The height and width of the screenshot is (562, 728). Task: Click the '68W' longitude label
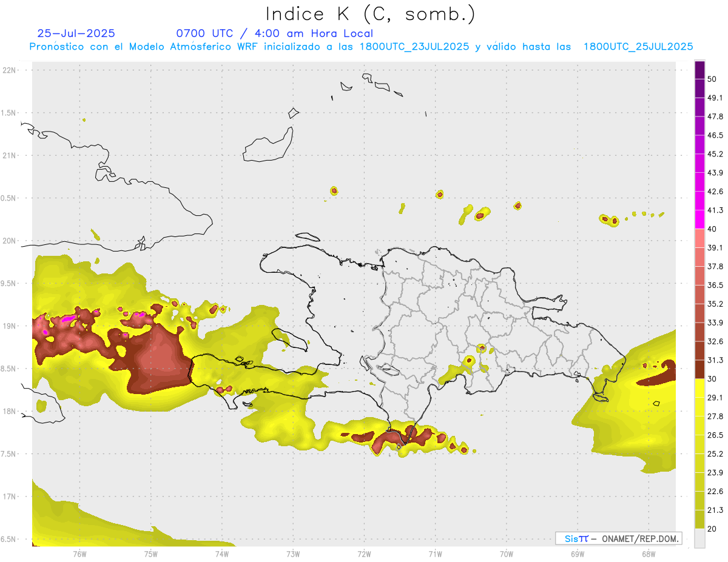tap(649, 554)
